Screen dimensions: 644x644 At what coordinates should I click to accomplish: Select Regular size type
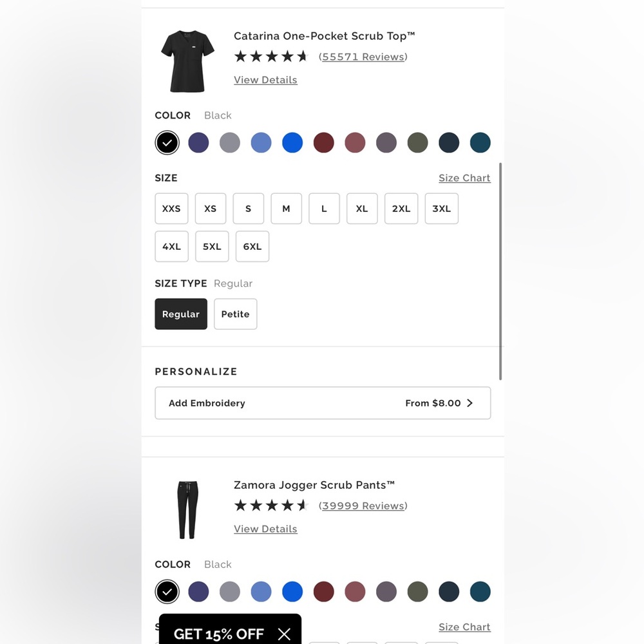[181, 314]
